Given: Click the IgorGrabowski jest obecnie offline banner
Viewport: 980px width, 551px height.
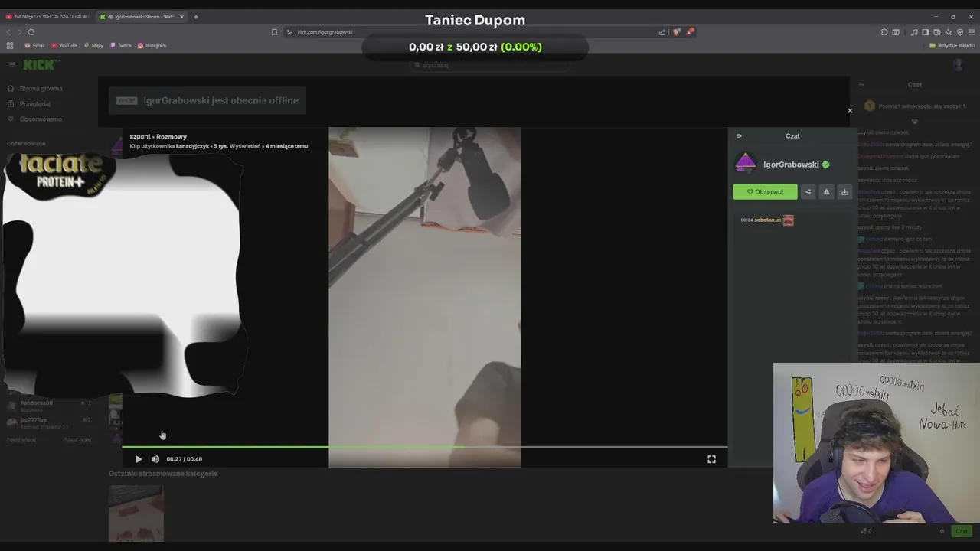Looking at the screenshot, I should coord(207,100).
